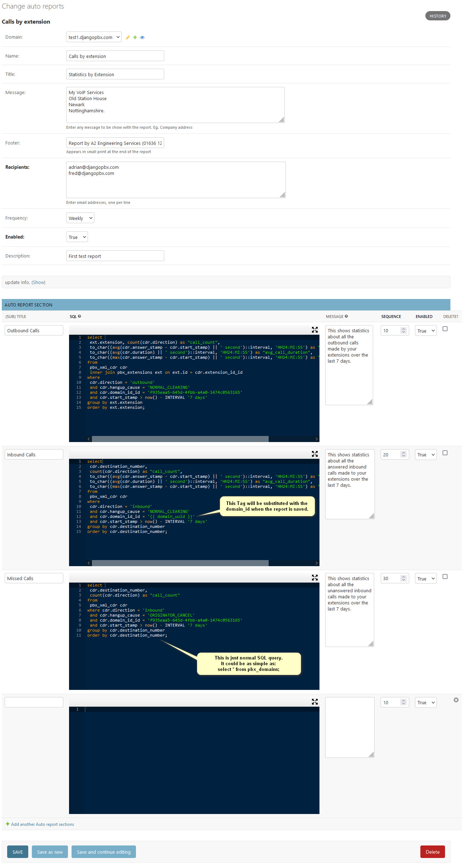Click the pencil edit icon beside Domain
Image resolution: width=464 pixels, height=868 pixels.
pos(128,38)
